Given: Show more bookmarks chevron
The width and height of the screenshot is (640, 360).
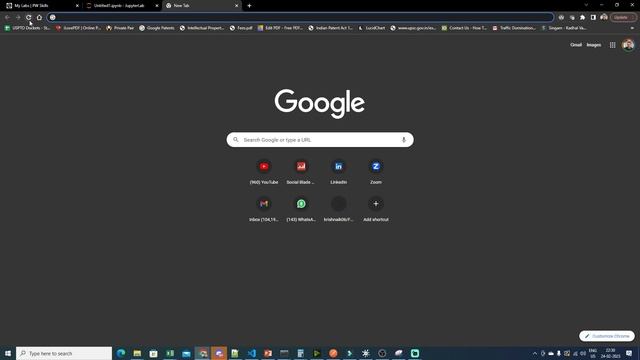Looking at the screenshot, I should [x=632, y=28].
